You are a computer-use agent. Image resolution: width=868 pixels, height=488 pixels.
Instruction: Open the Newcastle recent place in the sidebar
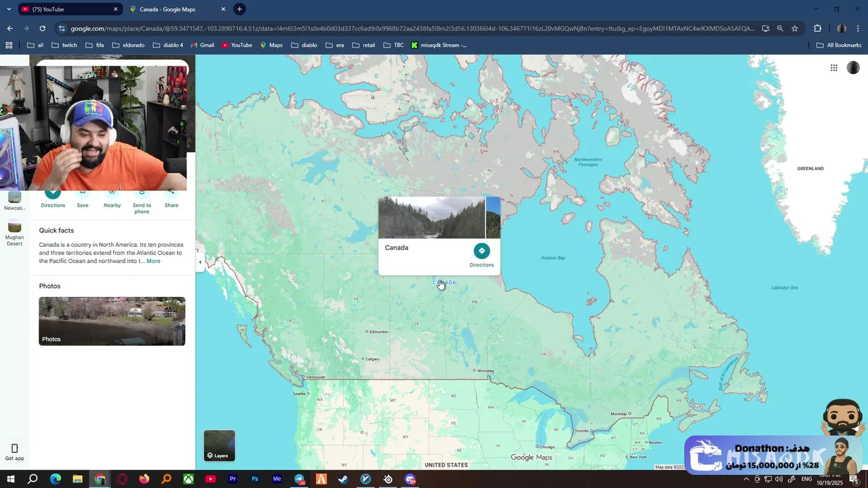(14, 201)
